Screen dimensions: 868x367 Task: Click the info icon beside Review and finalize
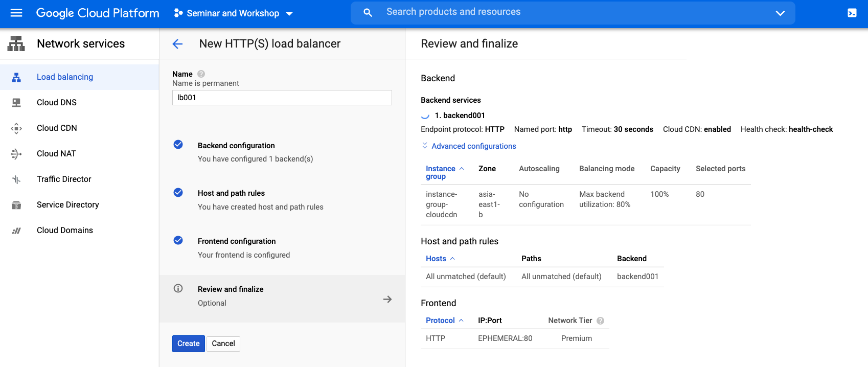click(x=178, y=288)
